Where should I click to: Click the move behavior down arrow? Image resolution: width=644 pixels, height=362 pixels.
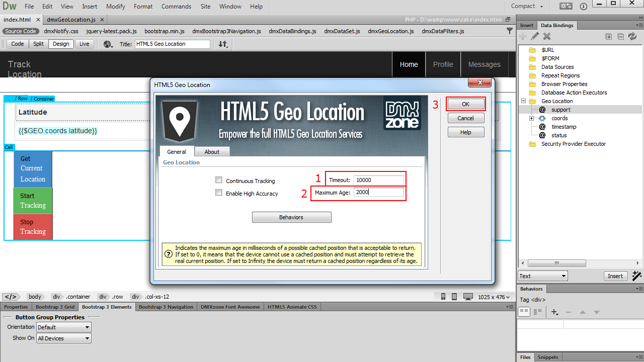[597, 312]
